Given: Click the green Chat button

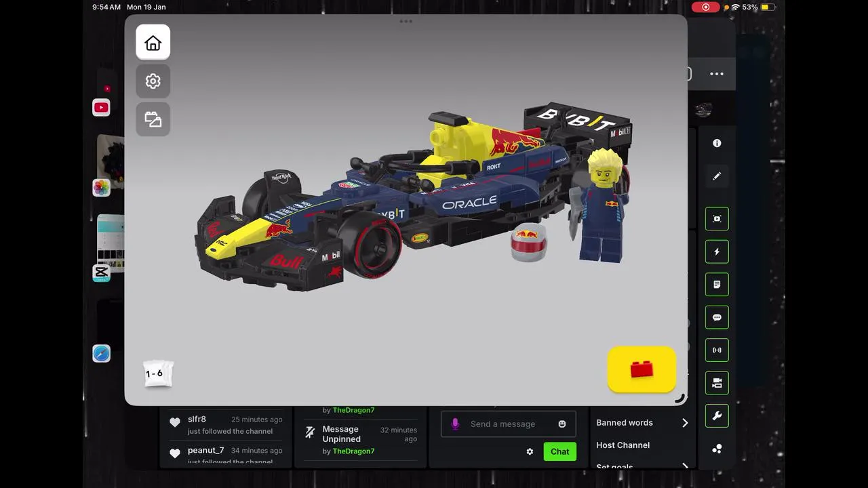Looking at the screenshot, I should (560, 451).
